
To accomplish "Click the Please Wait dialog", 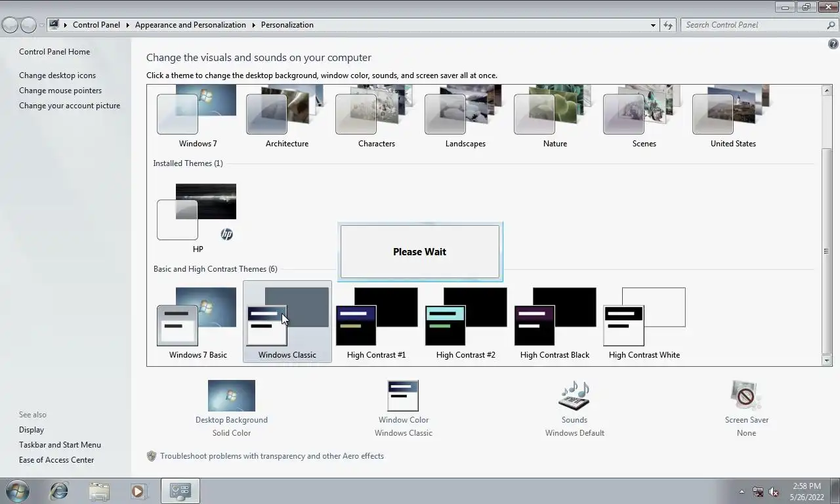I will (x=420, y=252).
